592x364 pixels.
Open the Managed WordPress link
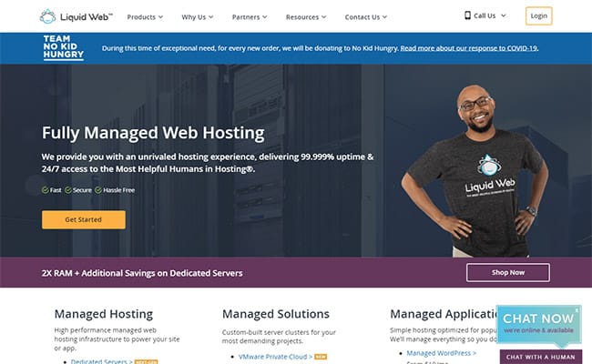(x=441, y=352)
